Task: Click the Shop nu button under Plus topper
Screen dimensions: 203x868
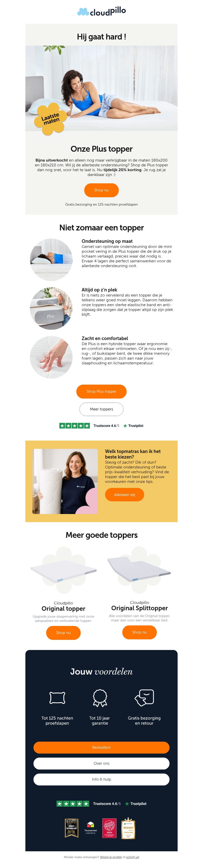Action: click(x=101, y=190)
